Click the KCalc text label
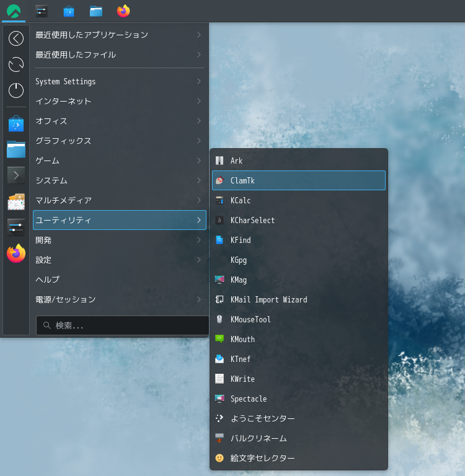 coord(240,200)
